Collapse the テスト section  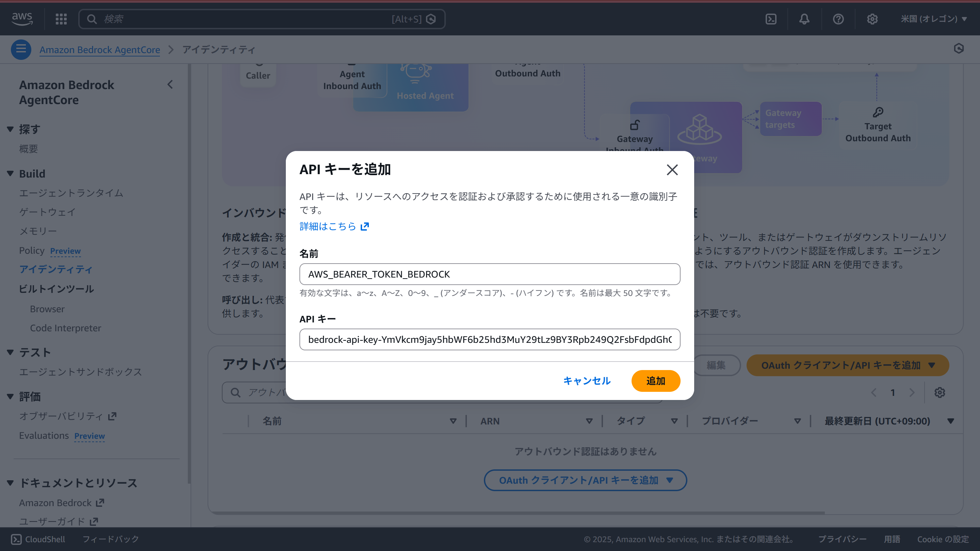click(x=10, y=352)
